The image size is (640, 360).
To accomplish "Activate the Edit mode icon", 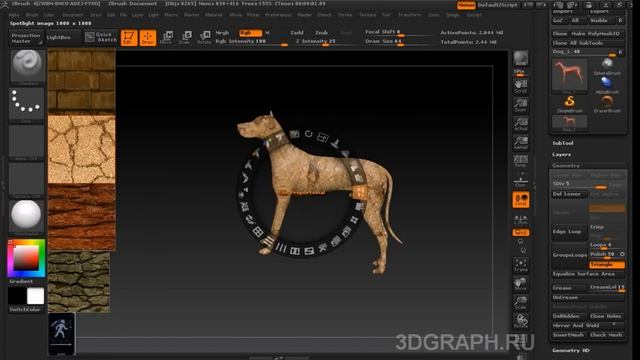I will point(129,38).
